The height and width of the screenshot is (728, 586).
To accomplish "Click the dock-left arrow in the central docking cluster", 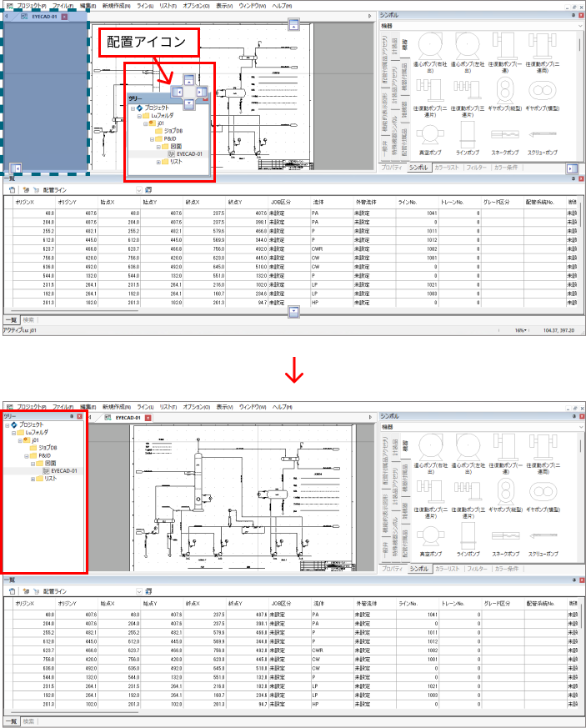I will click(177, 91).
